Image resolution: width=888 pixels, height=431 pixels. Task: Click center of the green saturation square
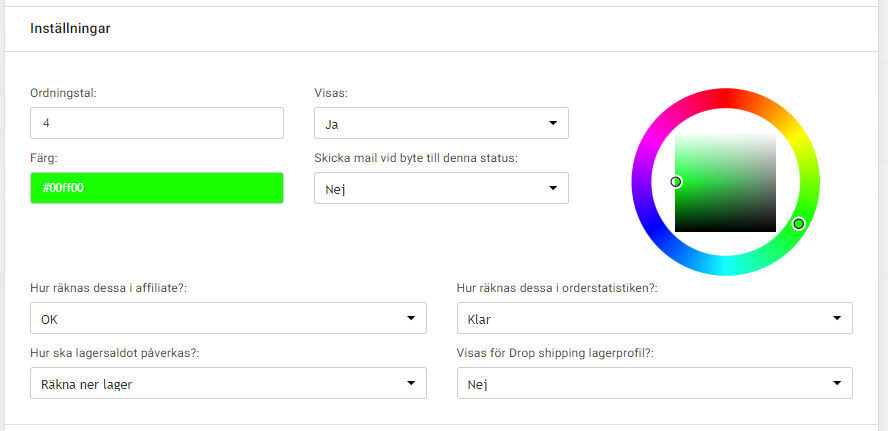[x=725, y=182]
